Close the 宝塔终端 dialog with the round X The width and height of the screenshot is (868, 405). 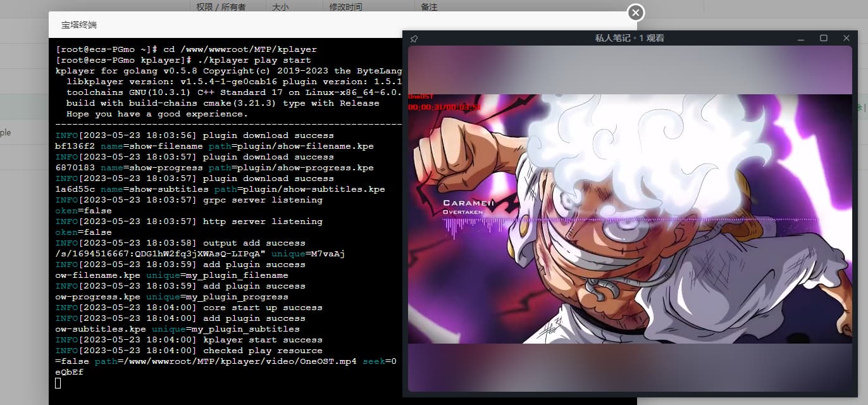click(636, 13)
